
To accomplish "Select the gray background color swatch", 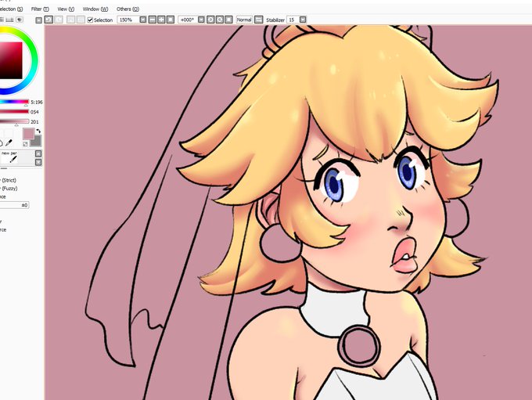I will [x=36, y=141].
